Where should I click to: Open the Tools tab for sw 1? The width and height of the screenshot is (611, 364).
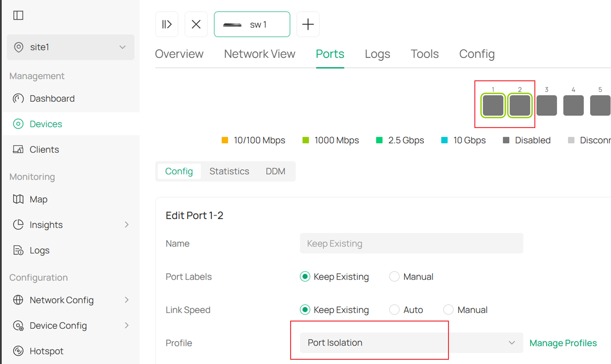click(x=424, y=54)
